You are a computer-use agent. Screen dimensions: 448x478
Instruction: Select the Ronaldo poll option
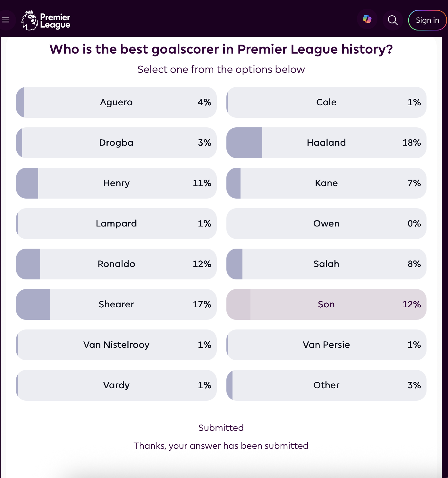tap(116, 264)
